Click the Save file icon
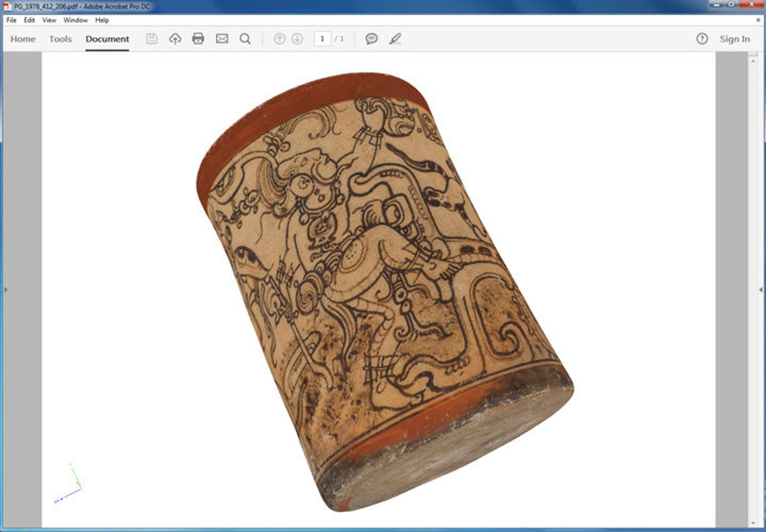The image size is (766, 532). coord(152,39)
